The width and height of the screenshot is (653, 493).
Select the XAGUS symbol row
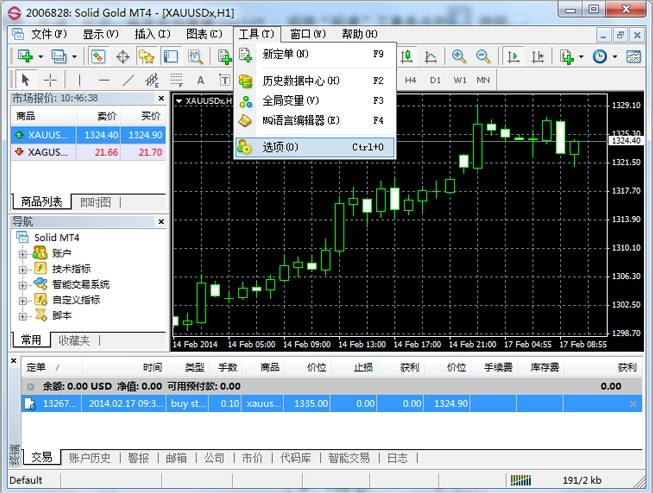click(44, 152)
